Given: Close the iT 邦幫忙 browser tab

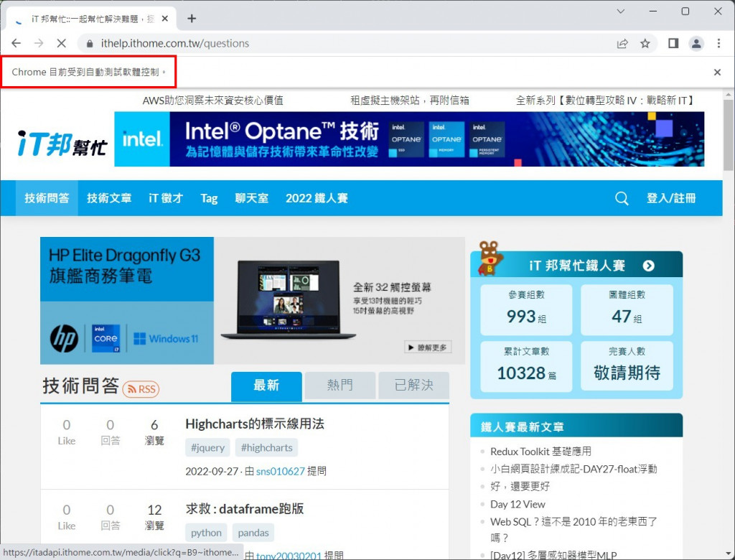Looking at the screenshot, I should [x=165, y=19].
